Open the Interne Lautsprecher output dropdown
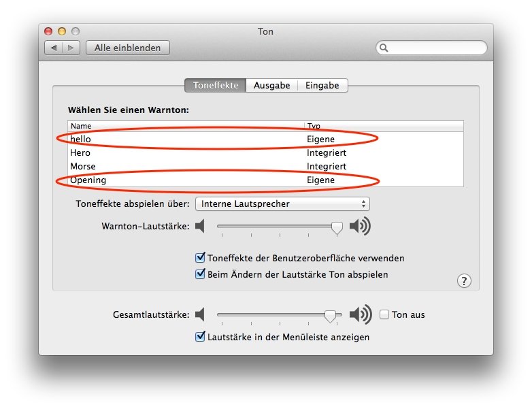Image resolution: width=532 pixels, height=409 pixels. [282, 204]
